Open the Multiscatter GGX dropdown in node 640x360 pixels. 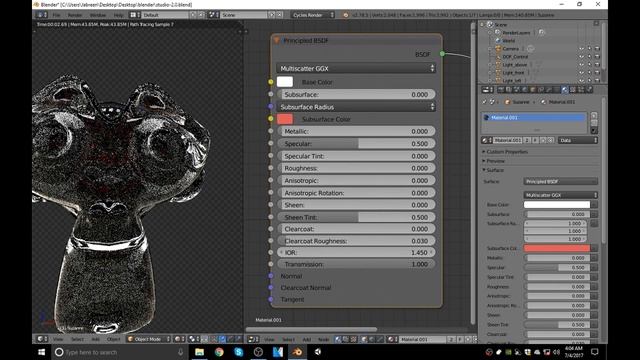356,69
